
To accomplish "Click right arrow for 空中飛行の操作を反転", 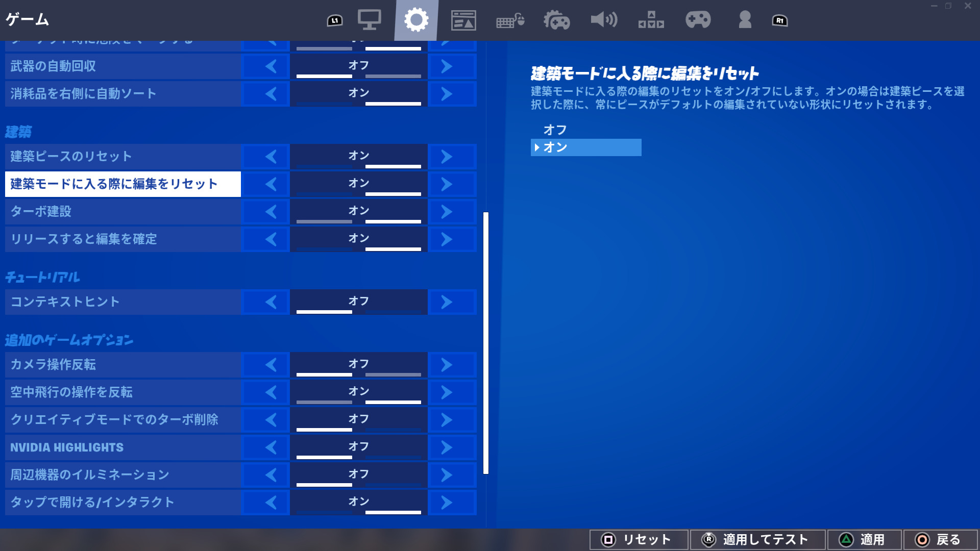I will (452, 392).
